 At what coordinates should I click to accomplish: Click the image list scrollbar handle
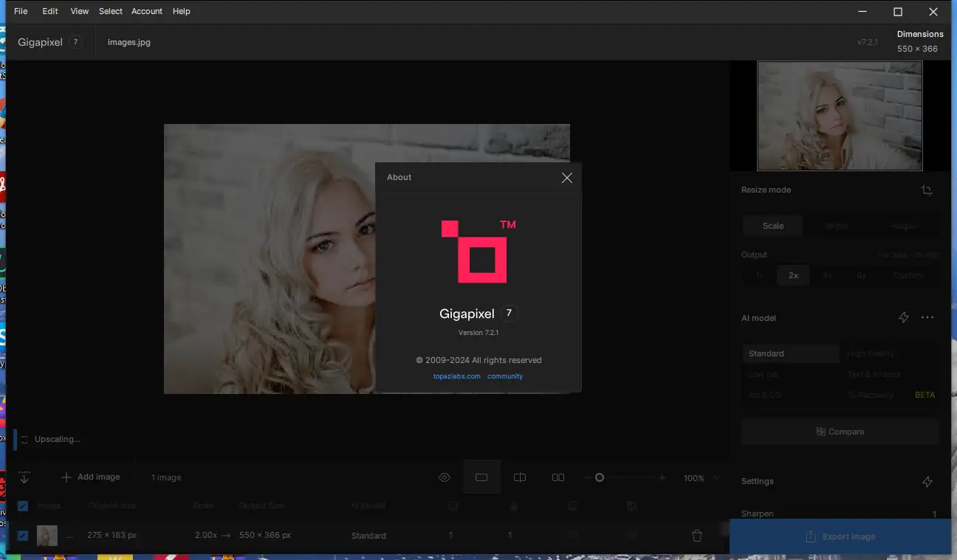724,528
